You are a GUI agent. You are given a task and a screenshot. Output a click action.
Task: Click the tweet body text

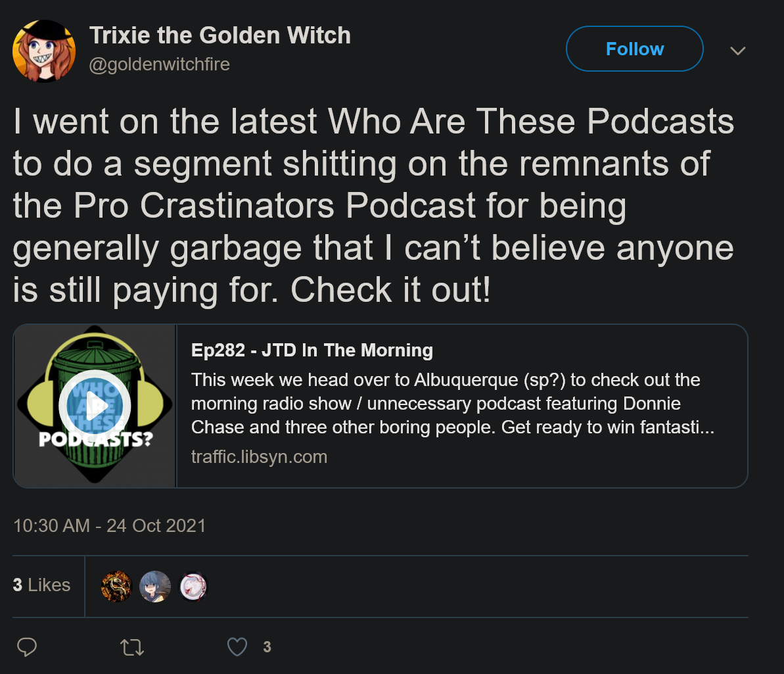coord(373,206)
